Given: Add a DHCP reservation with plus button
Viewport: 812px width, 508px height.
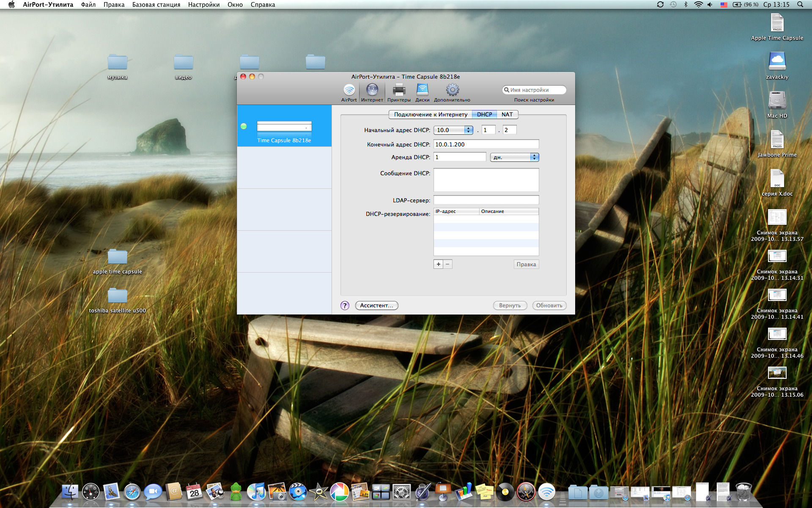Looking at the screenshot, I should point(439,264).
